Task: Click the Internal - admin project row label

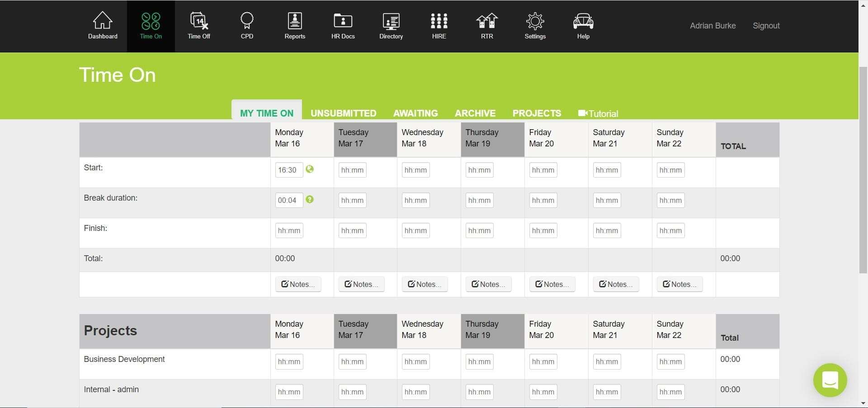Action: [111, 389]
